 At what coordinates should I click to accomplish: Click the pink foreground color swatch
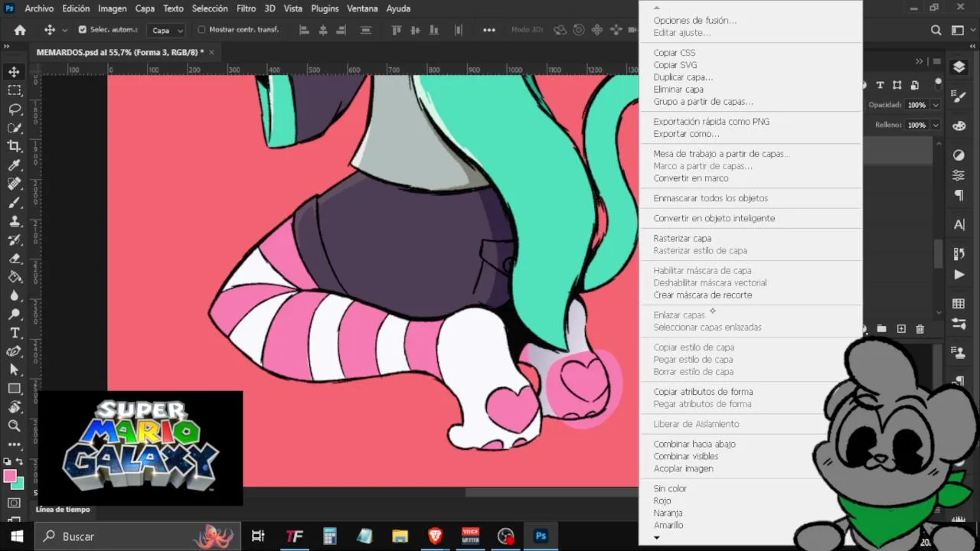point(10,476)
